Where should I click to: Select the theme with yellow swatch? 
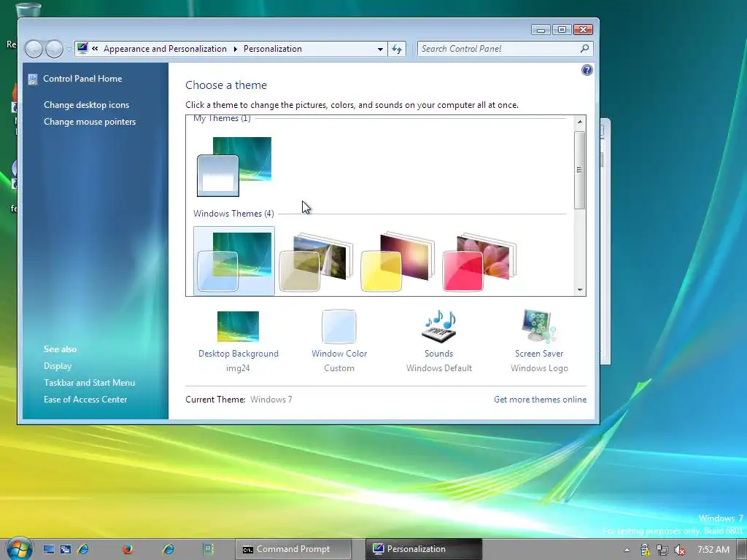(398, 262)
